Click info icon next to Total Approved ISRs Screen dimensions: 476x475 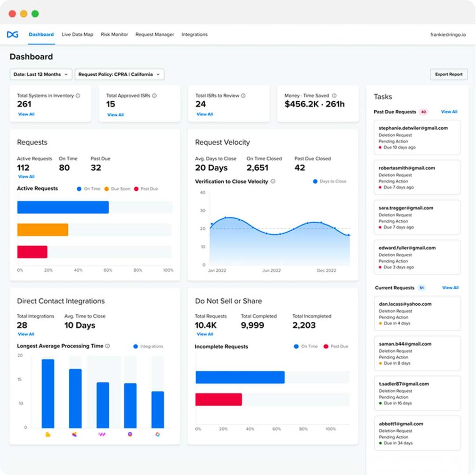click(x=154, y=96)
